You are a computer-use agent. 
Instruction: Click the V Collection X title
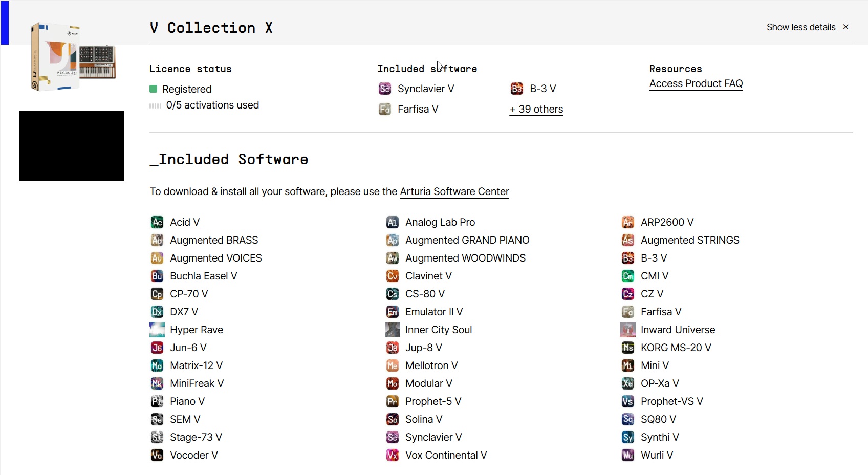point(211,28)
